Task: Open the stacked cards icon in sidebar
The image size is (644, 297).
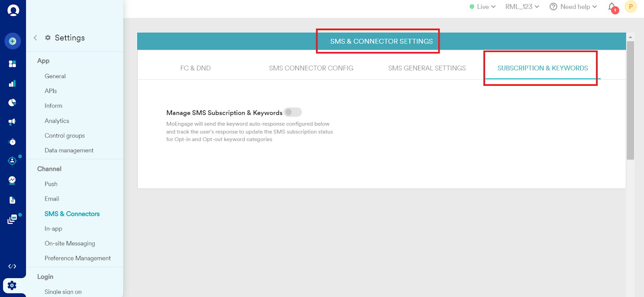Action: click(x=12, y=219)
